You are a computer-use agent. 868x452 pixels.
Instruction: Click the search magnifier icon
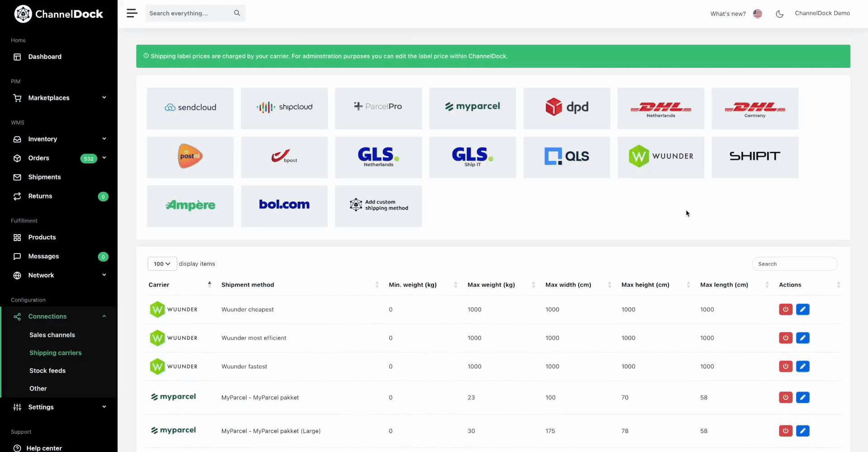point(237,13)
